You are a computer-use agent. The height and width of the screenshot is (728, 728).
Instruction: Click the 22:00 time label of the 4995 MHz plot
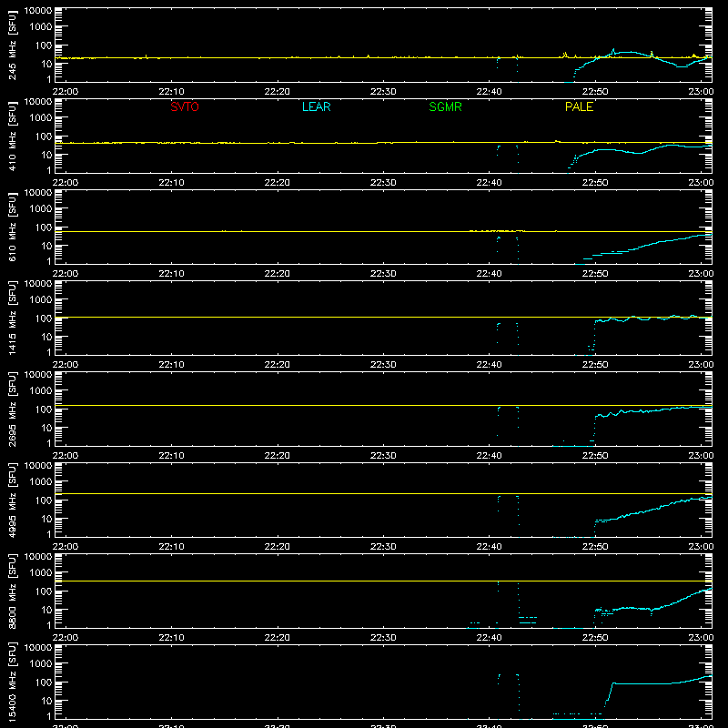pyautogui.click(x=66, y=547)
